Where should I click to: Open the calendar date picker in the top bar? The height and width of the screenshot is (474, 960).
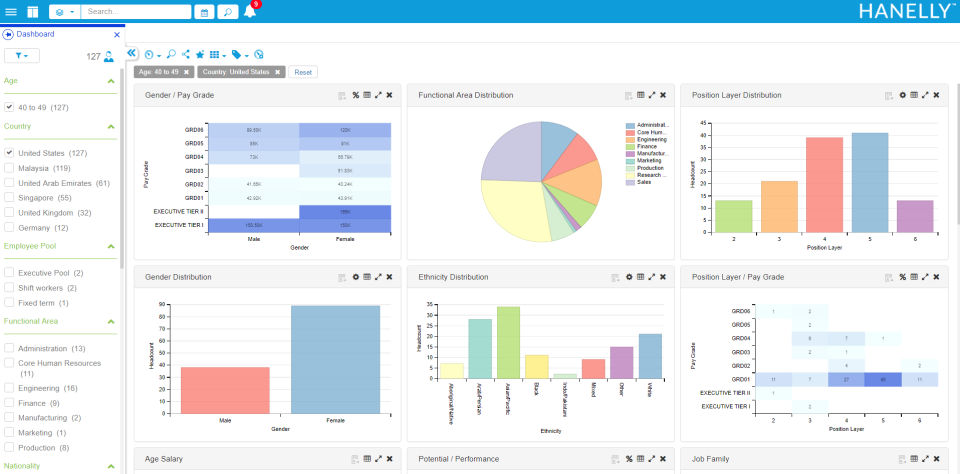pyautogui.click(x=204, y=12)
